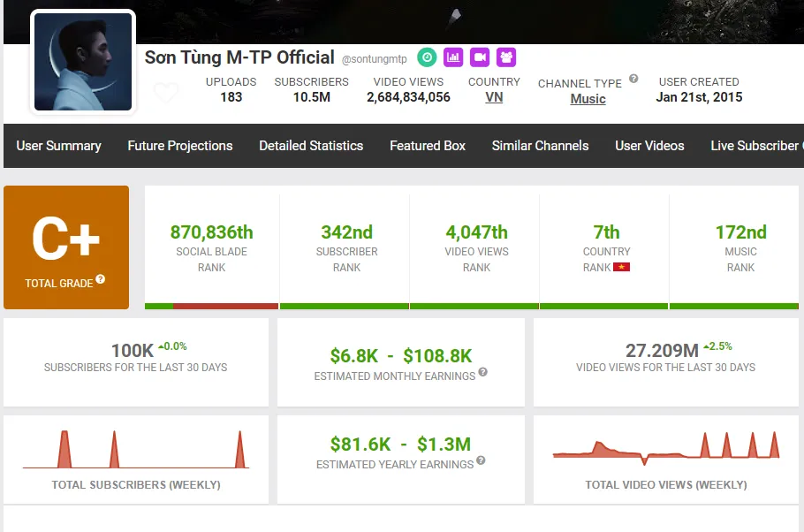Click help icon beside Estimated Yearly Earnings
The image size is (804, 532).
click(481, 461)
